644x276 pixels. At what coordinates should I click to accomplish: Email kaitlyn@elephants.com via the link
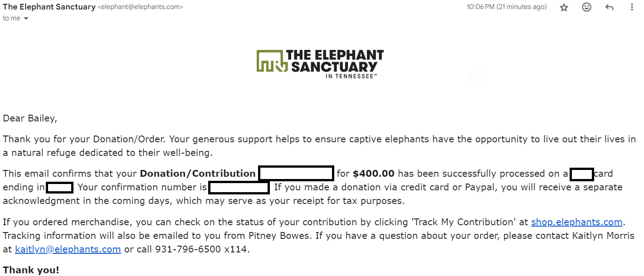click(x=68, y=249)
